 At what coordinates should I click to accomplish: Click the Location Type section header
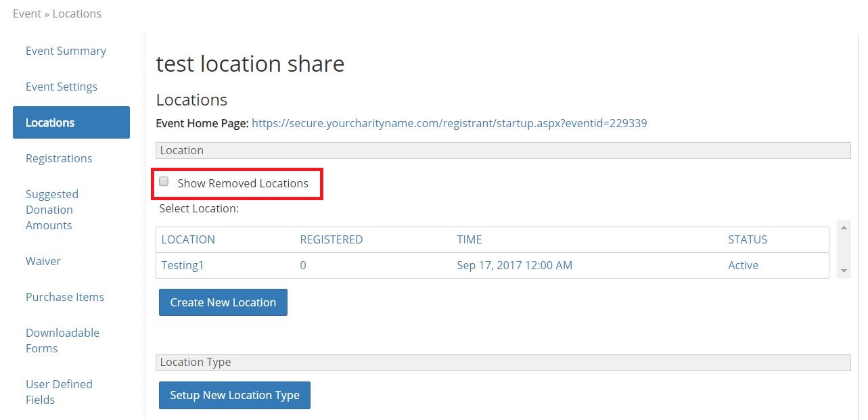point(503,362)
